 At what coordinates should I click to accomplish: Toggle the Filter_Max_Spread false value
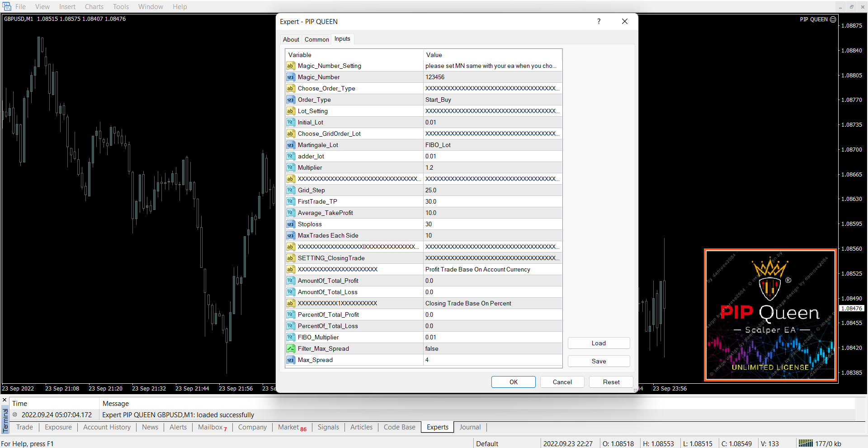[x=492, y=349]
